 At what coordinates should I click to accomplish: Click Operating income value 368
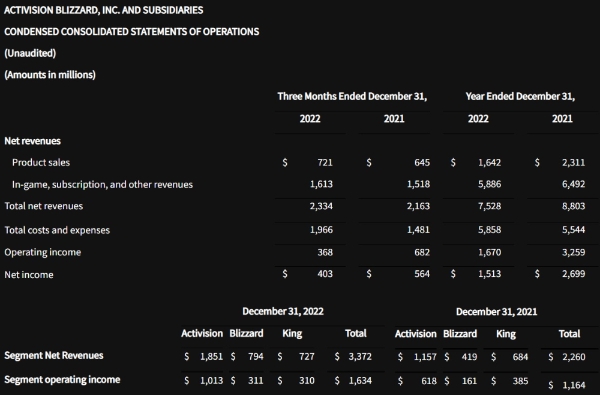pyautogui.click(x=325, y=252)
